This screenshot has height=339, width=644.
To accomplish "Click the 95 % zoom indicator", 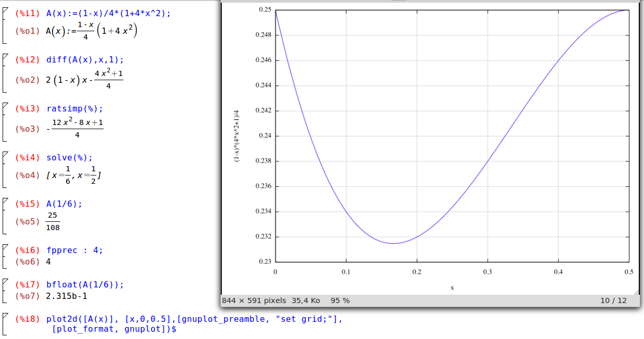I will coord(340,300).
